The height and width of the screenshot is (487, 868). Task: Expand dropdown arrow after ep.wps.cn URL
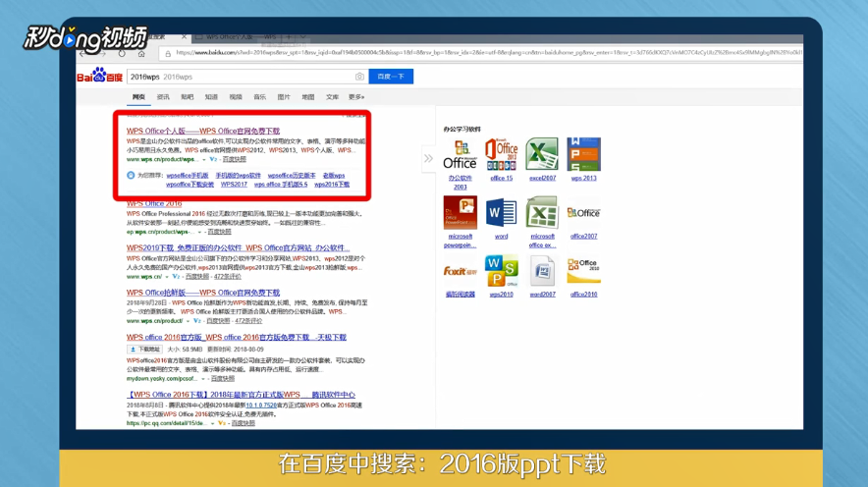pyautogui.click(x=199, y=232)
